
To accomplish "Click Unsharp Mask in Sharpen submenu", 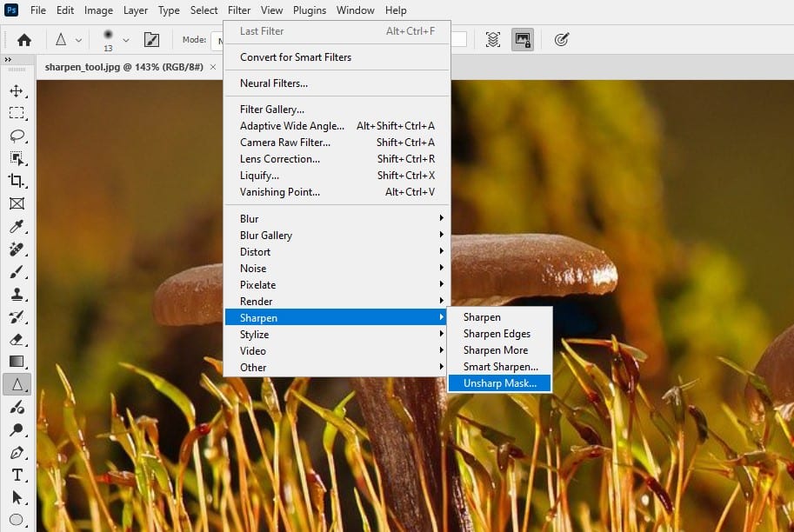I will pyautogui.click(x=499, y=383).
